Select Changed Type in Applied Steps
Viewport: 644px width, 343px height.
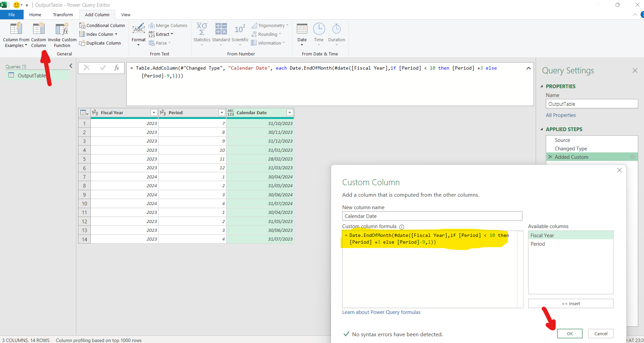coord(570,149)
